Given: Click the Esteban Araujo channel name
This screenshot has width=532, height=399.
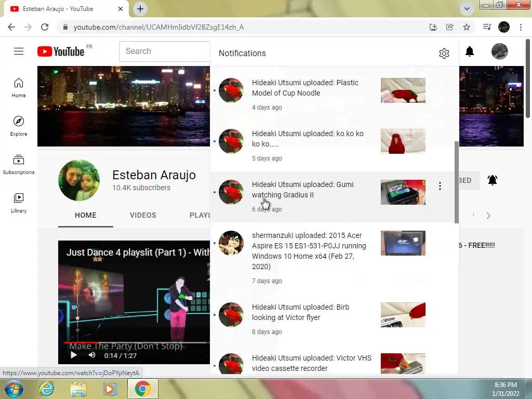Looking at the screenshot, I should point(154,175).
